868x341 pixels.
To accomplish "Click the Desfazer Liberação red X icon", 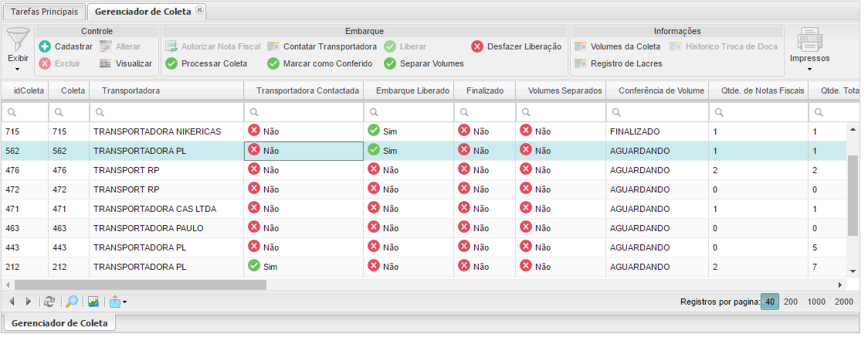I will tap(477, 46).
